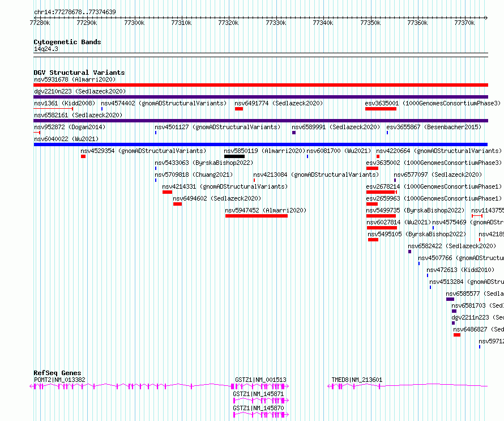Screen dimensions: 504x421
Task: Click the blue nsv6040022 full-width bar
Action: (260, 144)
